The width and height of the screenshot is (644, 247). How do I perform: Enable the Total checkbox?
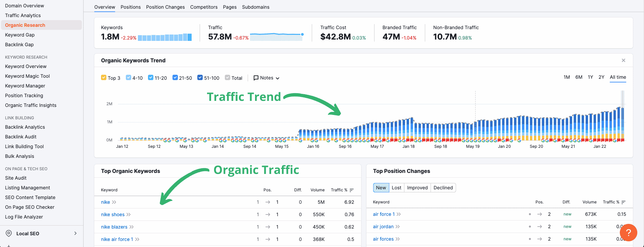(x=228, y=77)
